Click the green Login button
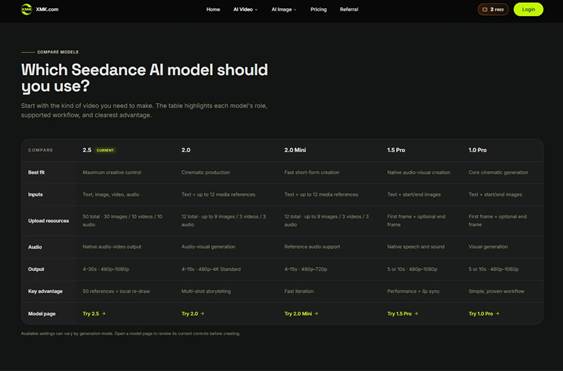This screenshot has width=563, height=371. [528, 9]
